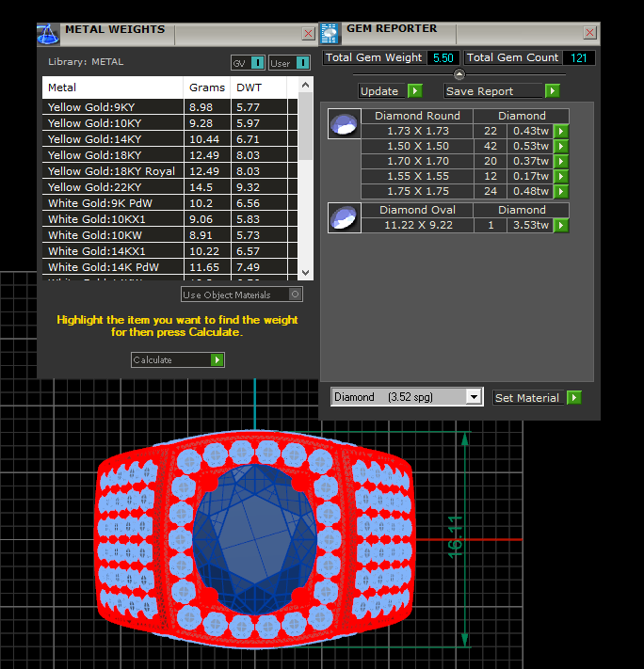Image resolution: width=644 pixels, height=669 pixels.
Task: Click the Update button
Action: [391, 91]
